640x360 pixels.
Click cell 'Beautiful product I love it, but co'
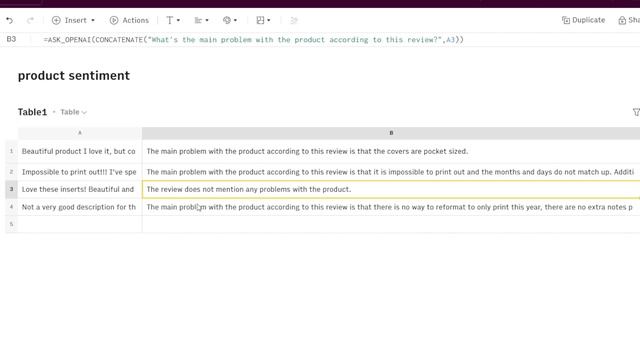coord(80,151)
